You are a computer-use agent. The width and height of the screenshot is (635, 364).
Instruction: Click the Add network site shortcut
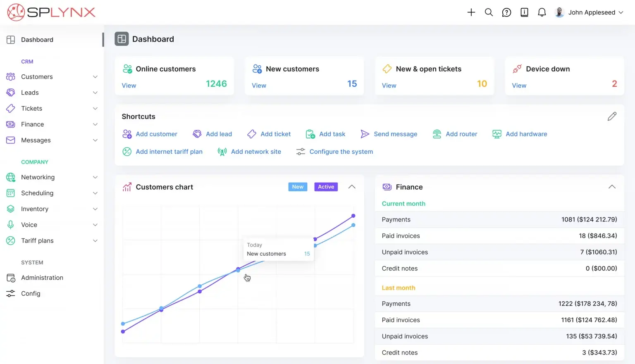pos(250,152)
